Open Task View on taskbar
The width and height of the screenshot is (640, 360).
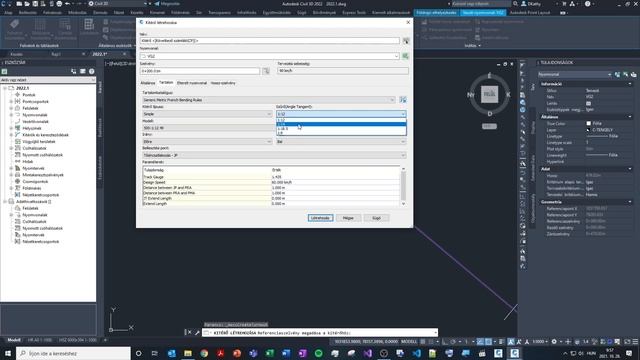(155, 353)
